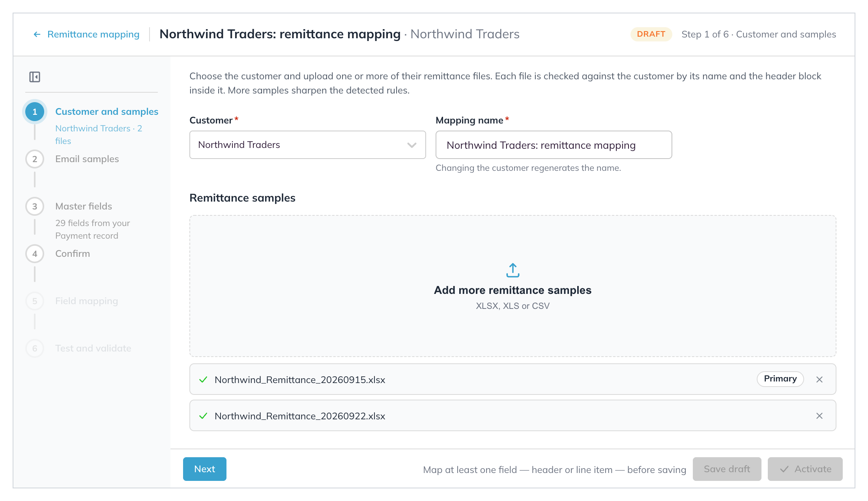
Task: Click '29 fields from your Payment record' text
Action: (93, 229)
